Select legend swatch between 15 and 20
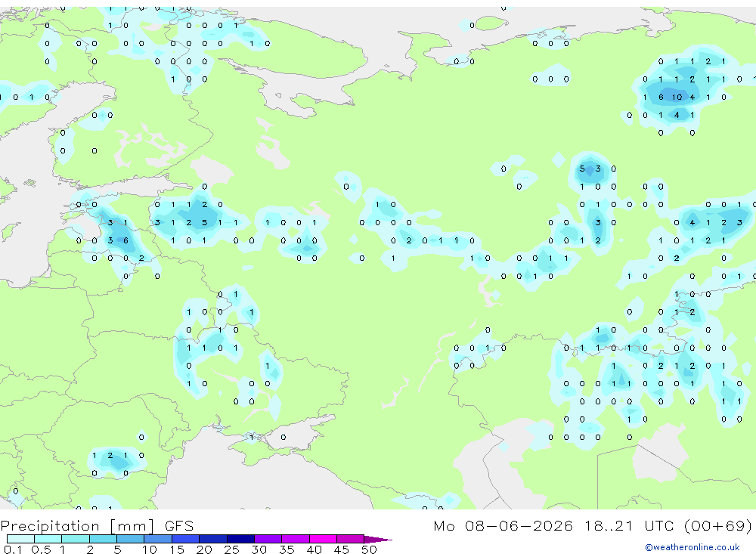Image resolution: width=756 pixels, height=554 pixels. 186,539
